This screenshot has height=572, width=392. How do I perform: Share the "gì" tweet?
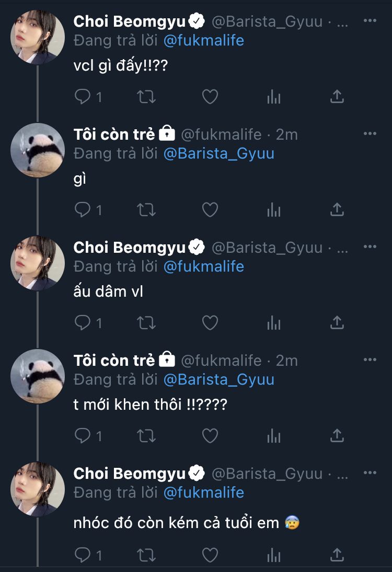pyautogui.click(x=337, y=210)
